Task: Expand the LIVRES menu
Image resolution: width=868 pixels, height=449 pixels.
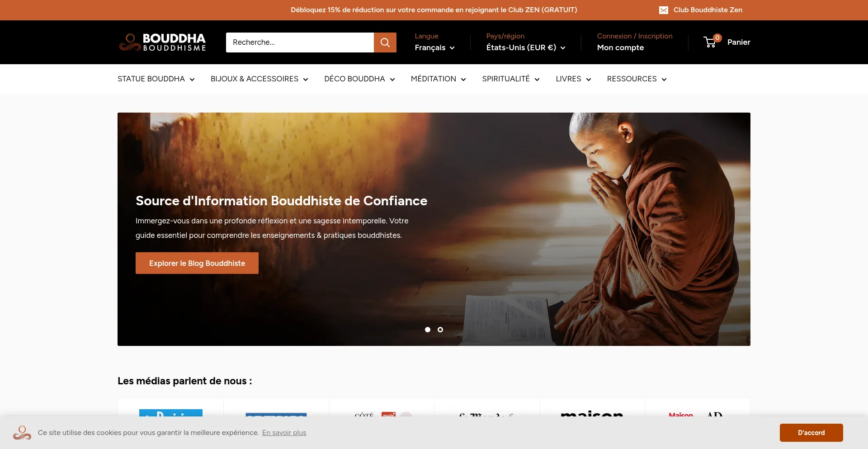Action: pos(573,79)
